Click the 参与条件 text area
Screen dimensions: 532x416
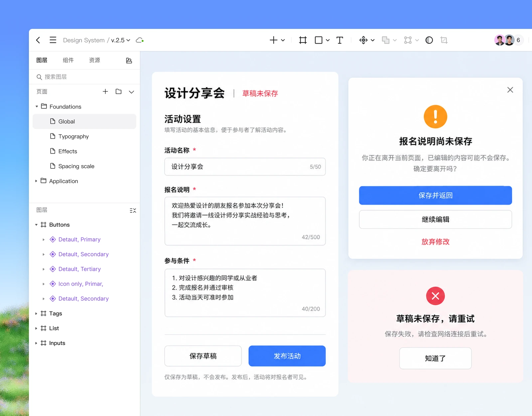245,293
